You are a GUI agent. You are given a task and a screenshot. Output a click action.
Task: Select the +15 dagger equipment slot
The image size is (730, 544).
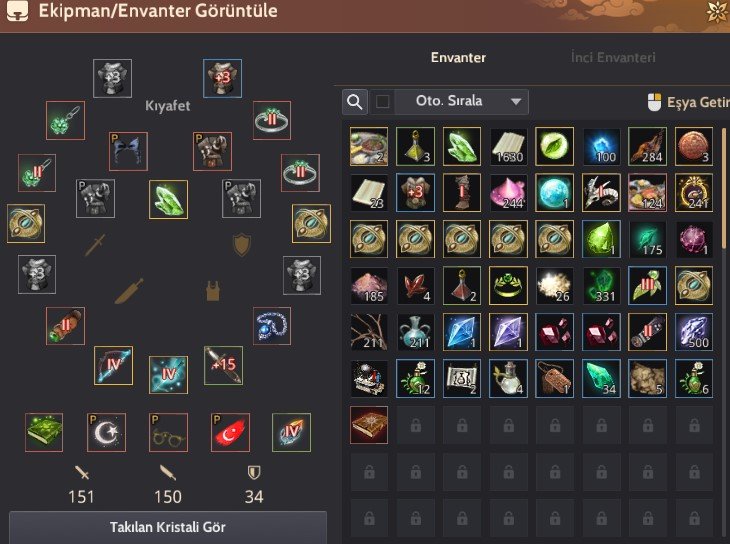pyautogui.click(x=223, y=365)
